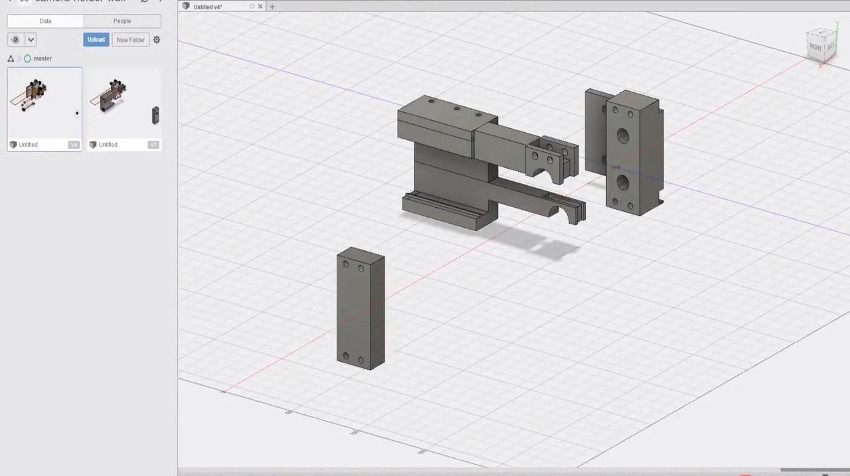Select the standalone plate with four holes
Image resolution: width=850 pixels, height=476 pixels.
(x=361, y=308)
